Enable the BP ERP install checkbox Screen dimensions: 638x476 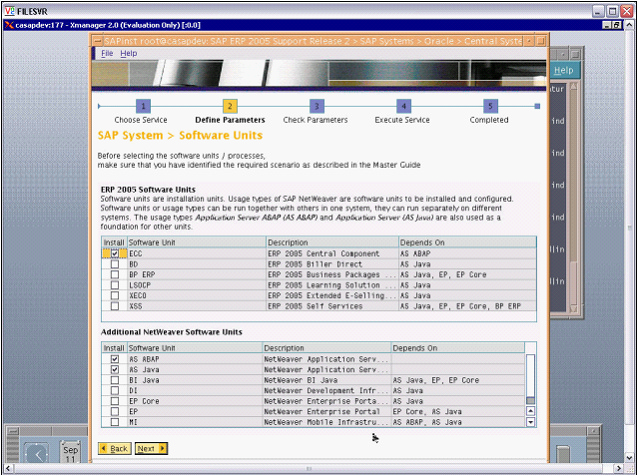[114, 274]
